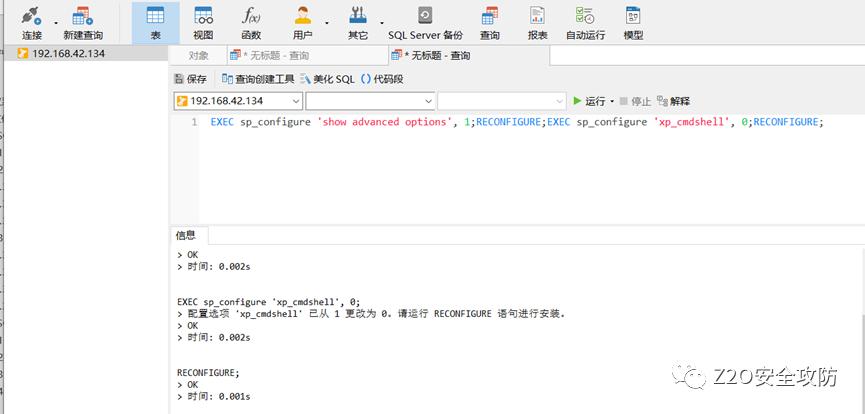865x414 pixels.
Task: Switch to the 对象 (Objects) tab
Action: pos(199,56)
